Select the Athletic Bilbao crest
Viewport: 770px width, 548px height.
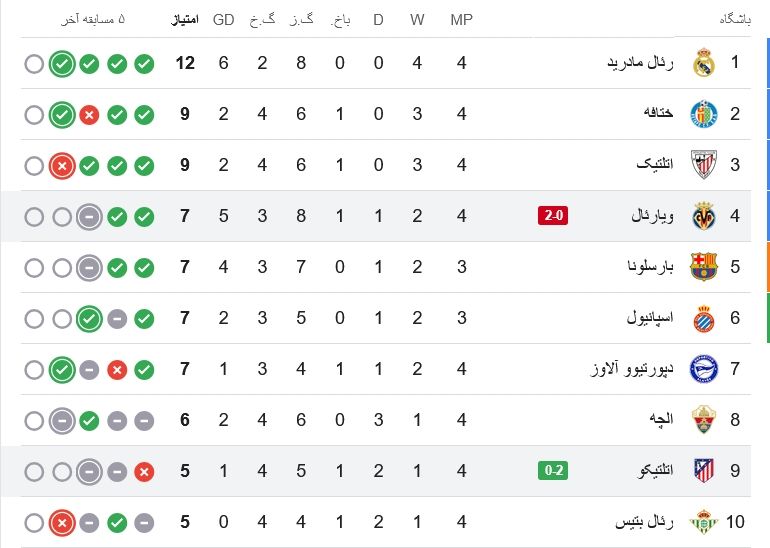click(x=704, y=165)
